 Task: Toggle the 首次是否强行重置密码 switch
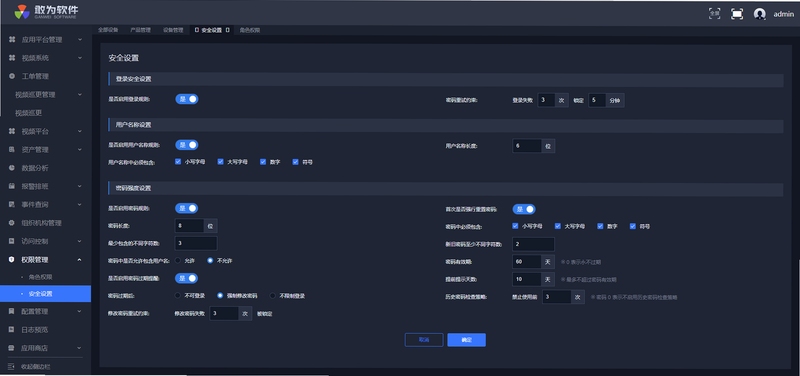[524, 209]
